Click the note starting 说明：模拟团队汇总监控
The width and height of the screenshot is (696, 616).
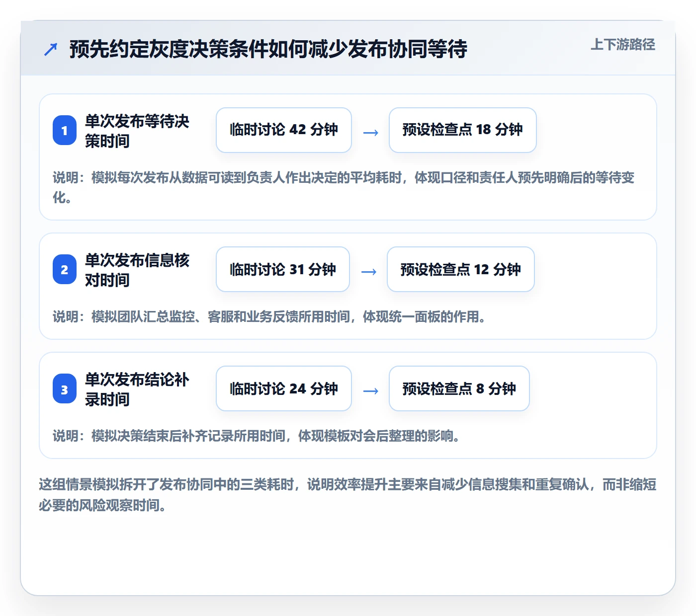coord(269,316)
